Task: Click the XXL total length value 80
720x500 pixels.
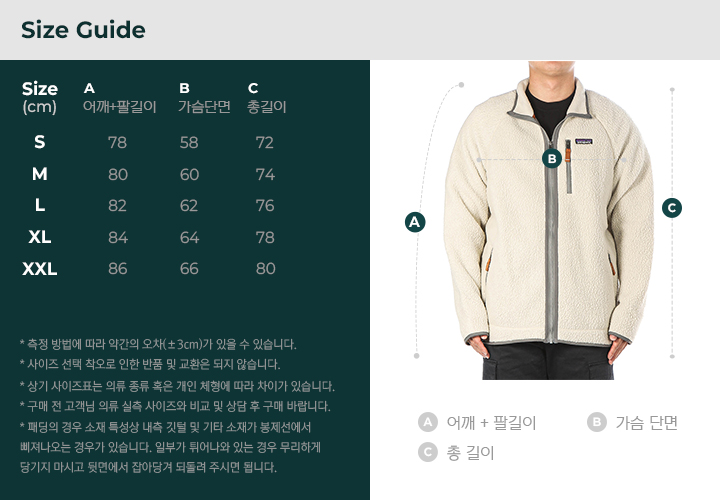Action: 265,269
